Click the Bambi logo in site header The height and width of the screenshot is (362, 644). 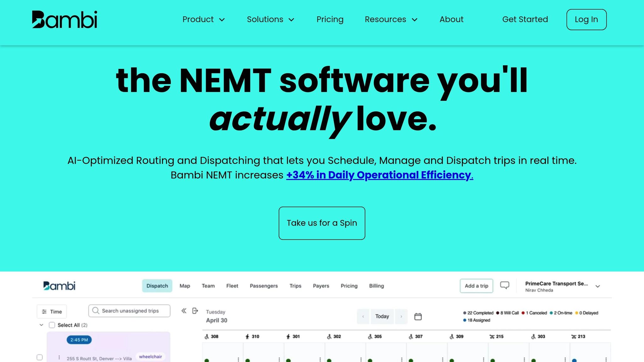click(x=64, y=19)
